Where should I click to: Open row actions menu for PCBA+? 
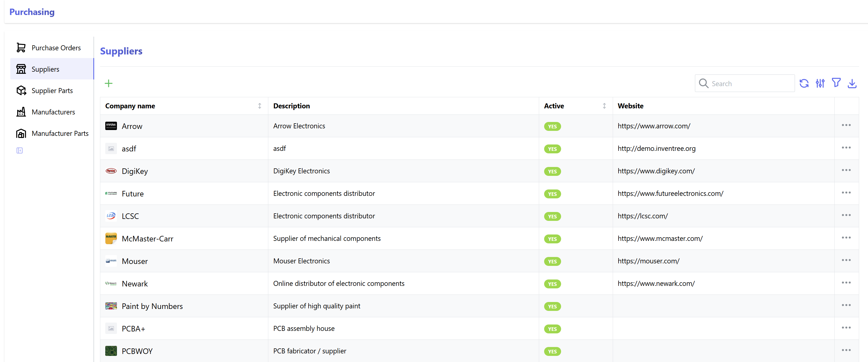(x=846, y=328)
